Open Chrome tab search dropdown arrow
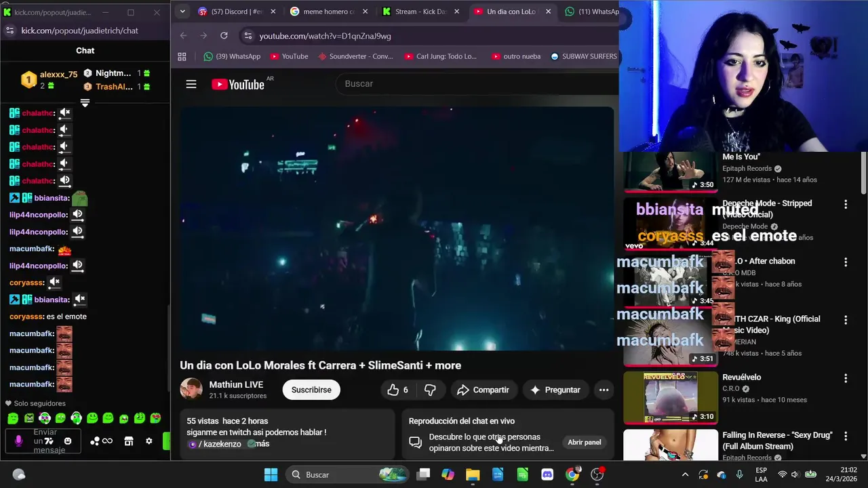This screenshot has width=868, height=488. pyautogui.click(x=182, y=12)
